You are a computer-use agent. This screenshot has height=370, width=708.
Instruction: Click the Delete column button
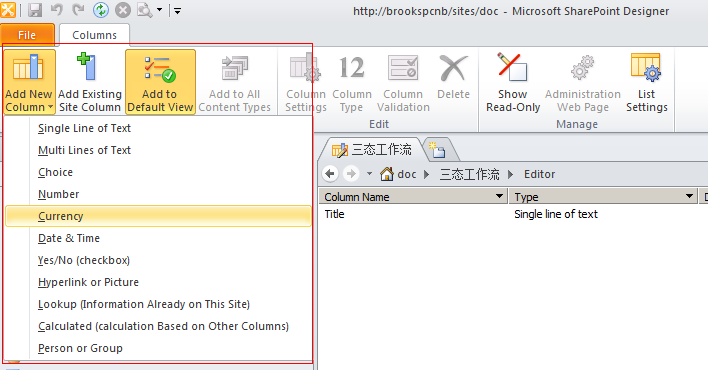point(453,76)
